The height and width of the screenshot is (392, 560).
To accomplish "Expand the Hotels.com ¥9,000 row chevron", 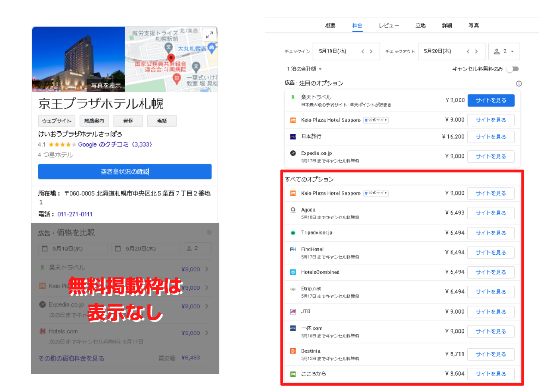I will tap(207, 333).
